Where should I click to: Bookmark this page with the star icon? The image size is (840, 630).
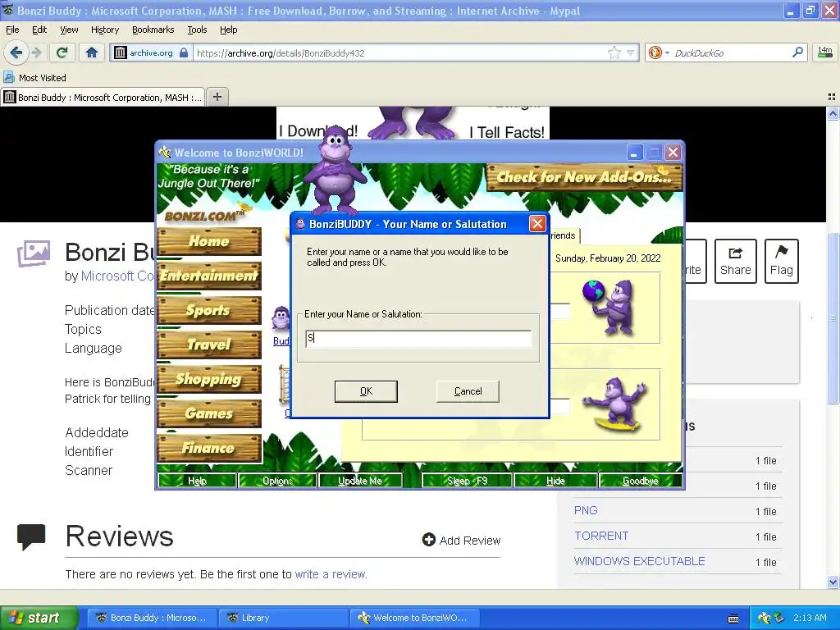(x=614, y=52)
